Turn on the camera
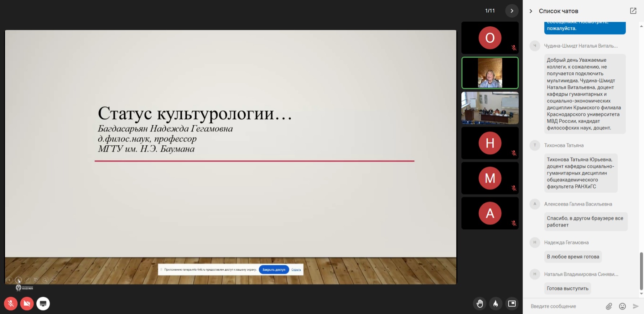This screenshot has height=314, width=644. 27,304
